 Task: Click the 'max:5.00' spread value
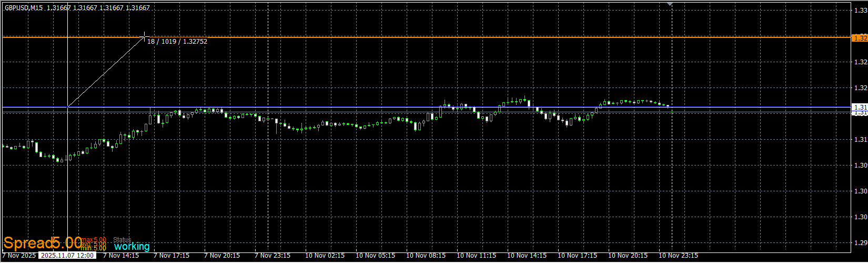(x=93, y=240)
